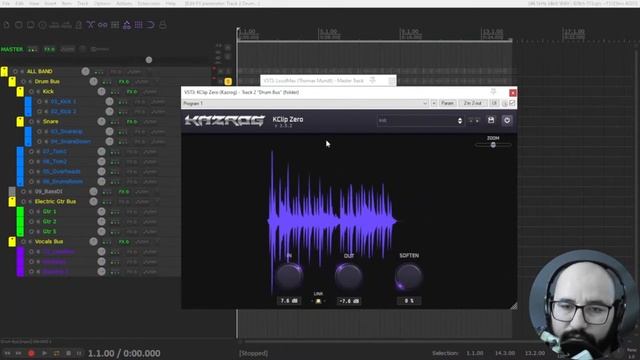Screen dimensions: 640x360
Task: Toggle record arm on Drum Bus track
Action: tap(23, 82)
